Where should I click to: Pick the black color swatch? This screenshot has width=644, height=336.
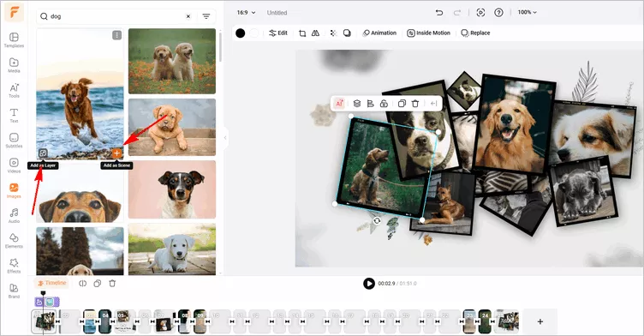pyautogui.click(x=241, y=33)
